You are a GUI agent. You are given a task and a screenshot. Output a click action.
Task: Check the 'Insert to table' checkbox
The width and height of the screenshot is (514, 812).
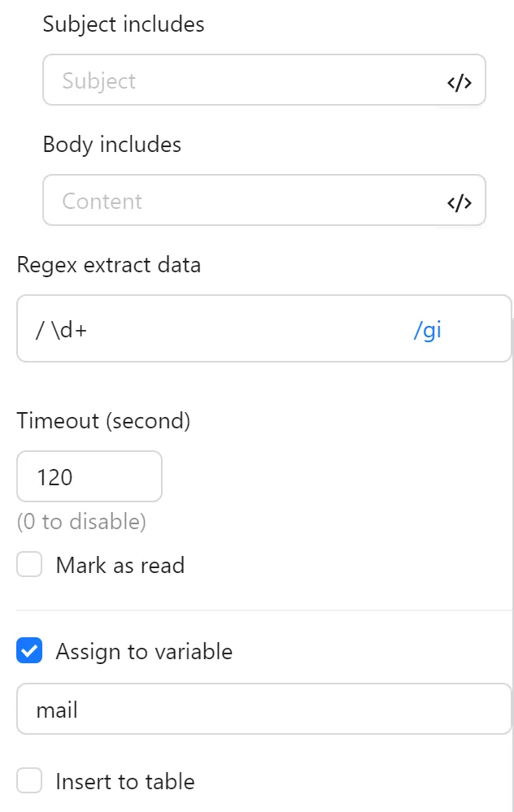pos(29,780)
